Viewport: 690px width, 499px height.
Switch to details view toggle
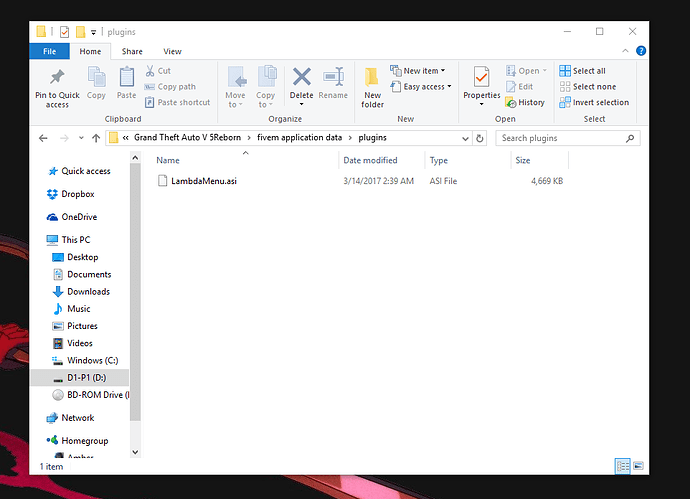(623, 466)
